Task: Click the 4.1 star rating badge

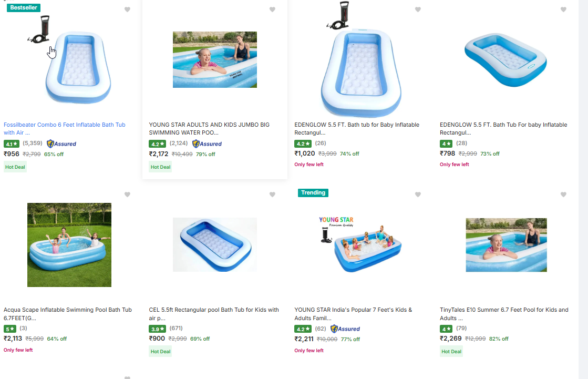Action: coord(11,144)
